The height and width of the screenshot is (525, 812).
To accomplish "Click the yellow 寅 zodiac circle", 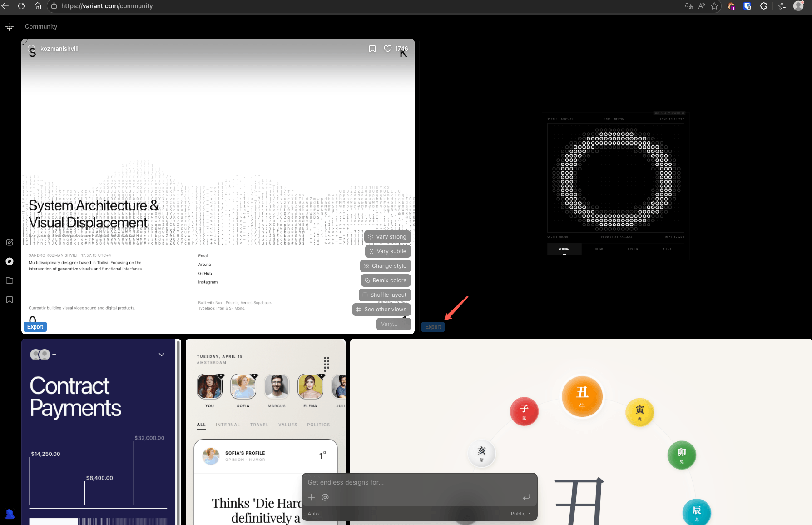I will tap(639, 412).
